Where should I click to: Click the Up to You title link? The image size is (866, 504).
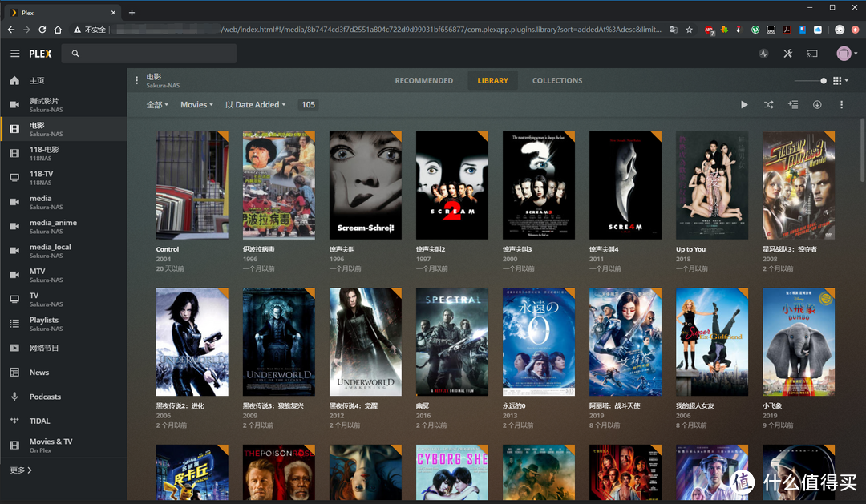(x=691, y=249)
